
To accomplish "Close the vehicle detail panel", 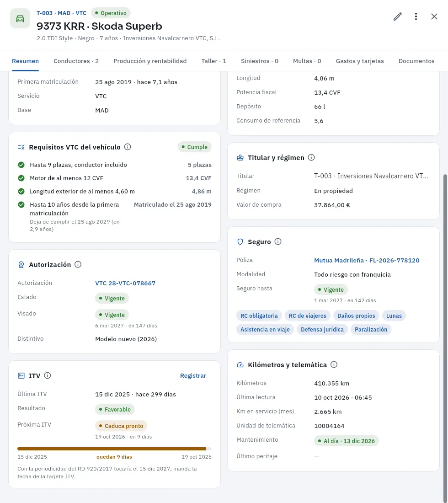I will tap(434, 16).
